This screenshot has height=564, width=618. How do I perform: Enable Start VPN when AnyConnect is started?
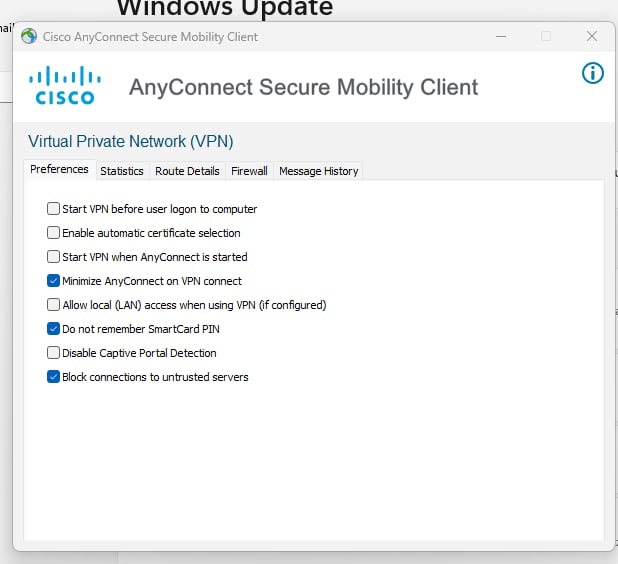pyautogui.click(x=53, y=257)
